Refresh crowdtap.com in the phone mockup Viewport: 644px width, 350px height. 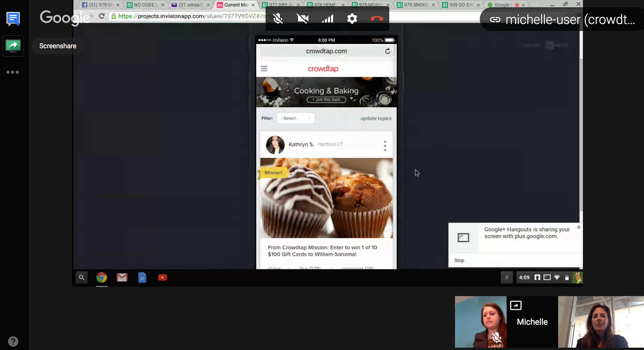click(388, 51)
